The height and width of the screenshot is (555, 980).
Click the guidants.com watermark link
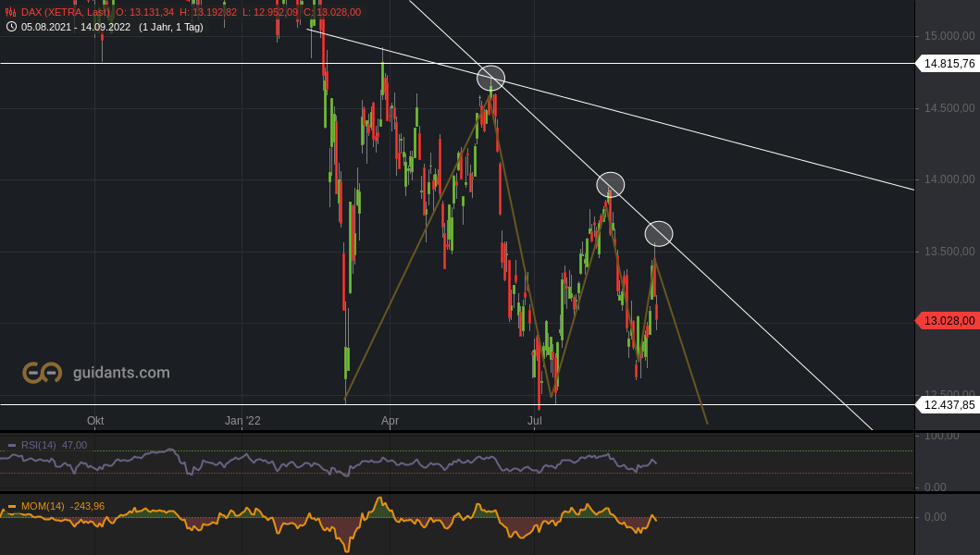coord(121,373)
